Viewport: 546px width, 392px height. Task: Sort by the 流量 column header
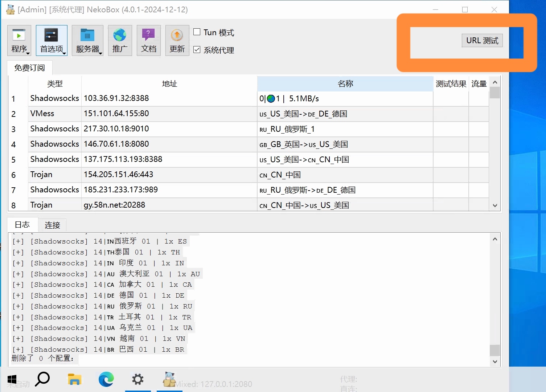[479, 83]
